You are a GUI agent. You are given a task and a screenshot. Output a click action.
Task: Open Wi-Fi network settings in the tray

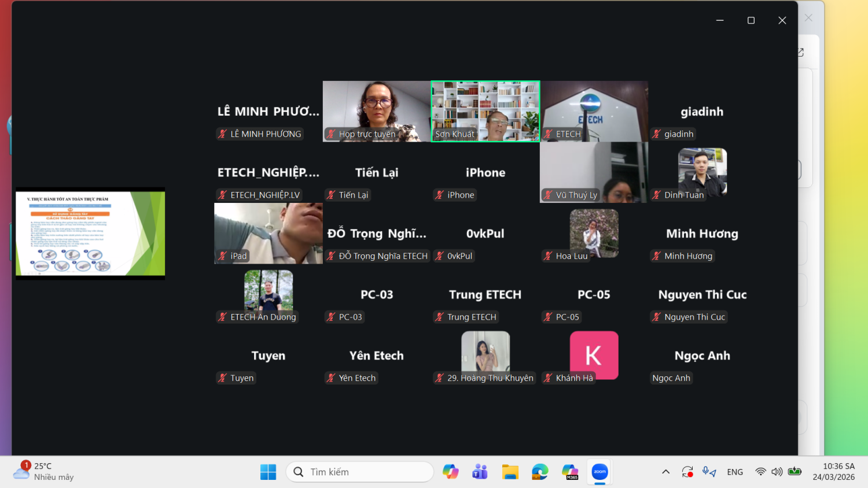click(760, 472)
